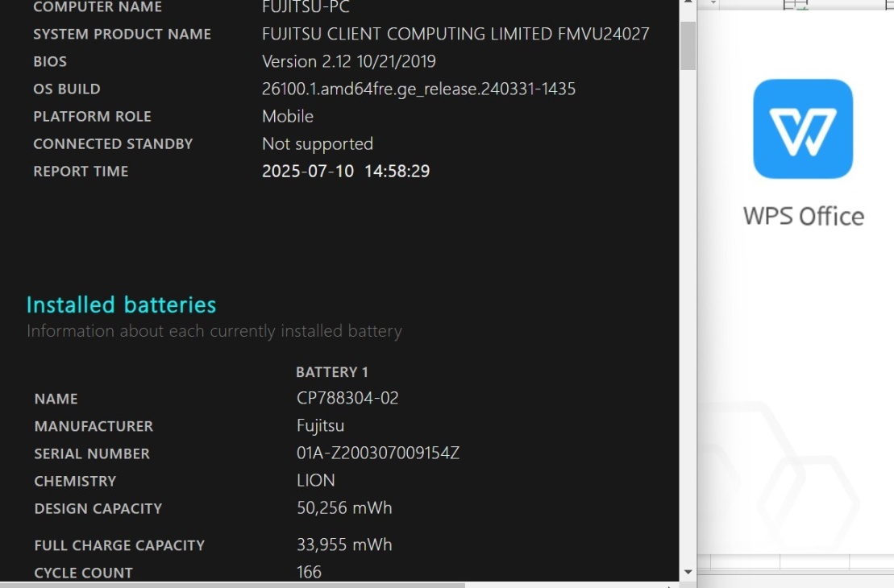Click the battery name value "CP788304-02"
Screen dimensions: 894x588
point(347,398)
